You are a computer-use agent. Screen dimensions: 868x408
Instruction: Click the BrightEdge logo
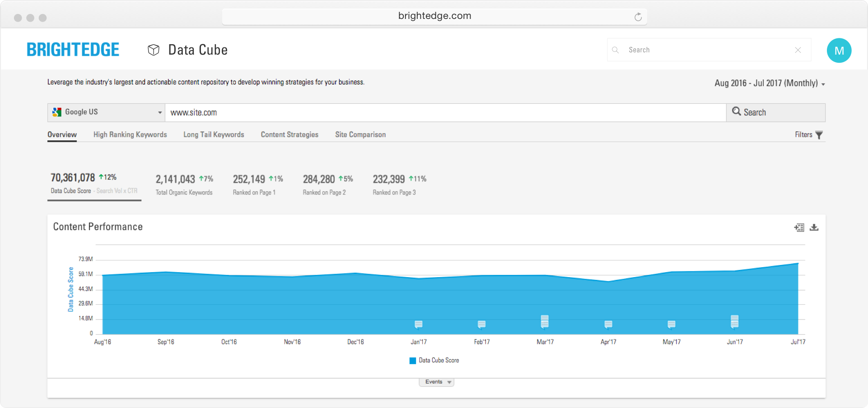click(x=73, y=50)
